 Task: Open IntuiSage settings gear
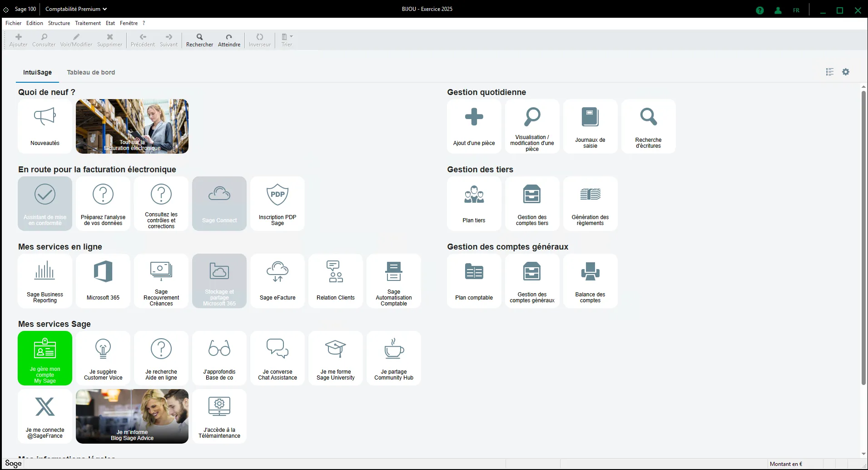click(846, 72)
